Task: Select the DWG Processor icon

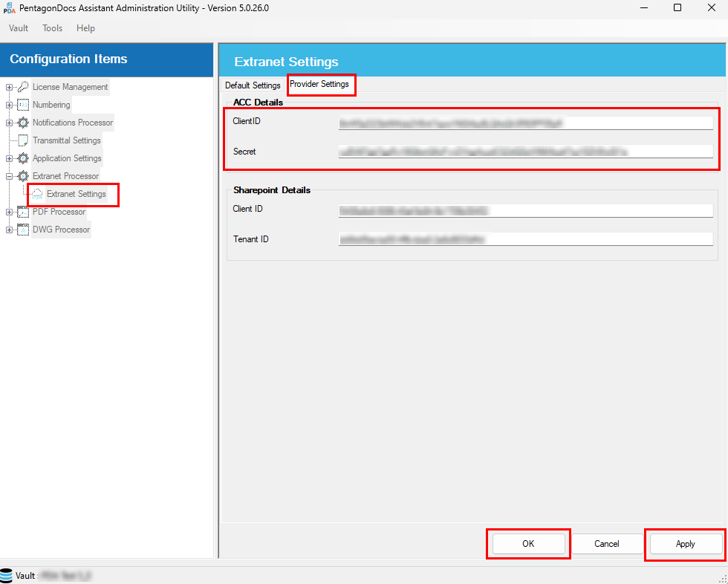Action: coord(23,230)
